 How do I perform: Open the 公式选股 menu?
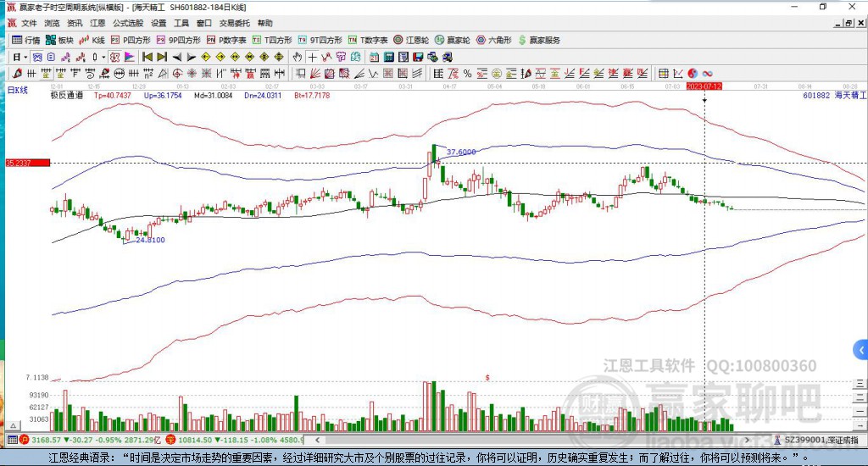(x=128, y=23)
